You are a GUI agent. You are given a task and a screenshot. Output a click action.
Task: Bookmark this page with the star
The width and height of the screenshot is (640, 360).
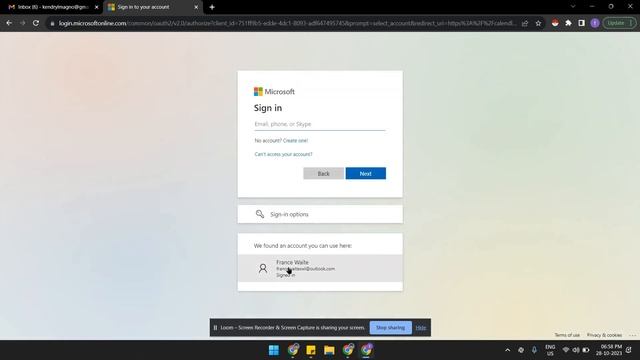pos(538,23)
